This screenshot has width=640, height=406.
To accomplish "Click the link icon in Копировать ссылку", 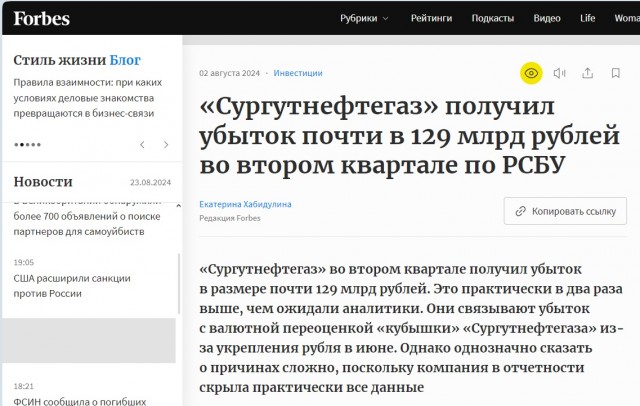I will (x=520, y=211).
